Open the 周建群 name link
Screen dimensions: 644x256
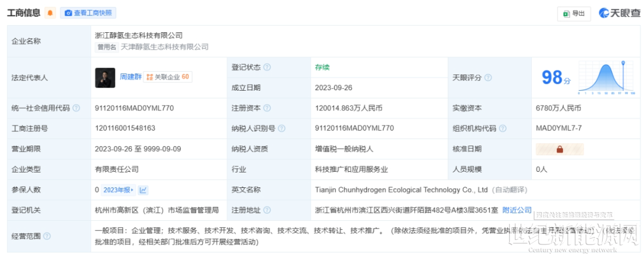(131, 77)
